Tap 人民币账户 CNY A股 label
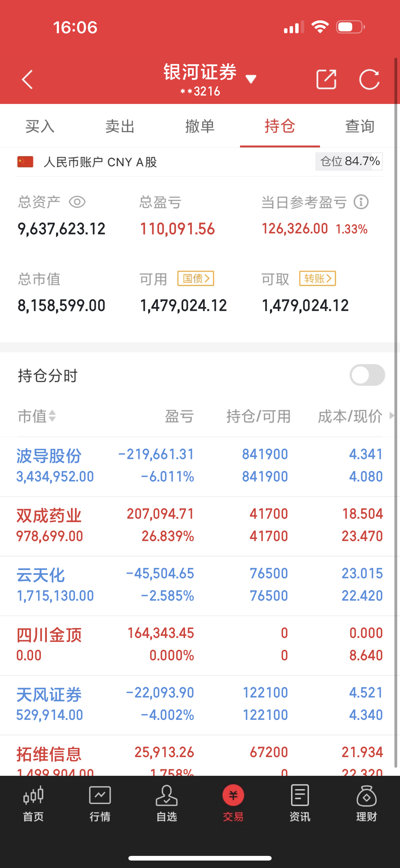Screen dimensions: 400x868 (100, 162)
